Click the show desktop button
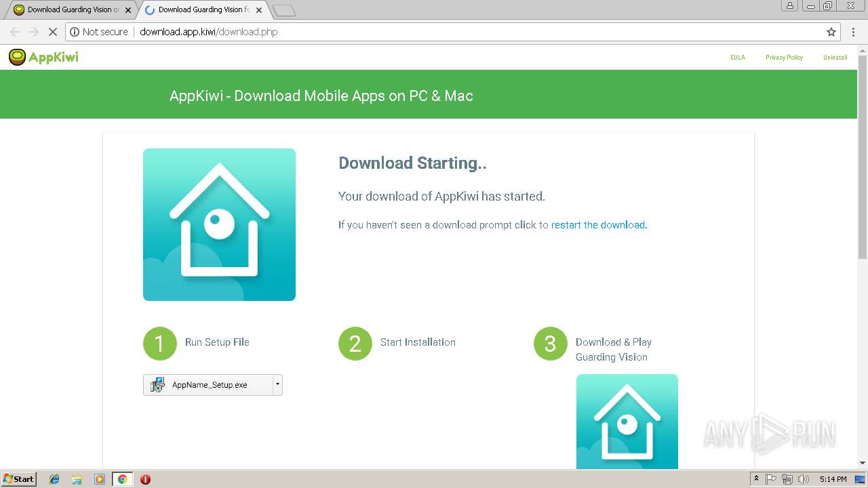Image resolution: width=868 pixels, height=488 pixels. 861,479
